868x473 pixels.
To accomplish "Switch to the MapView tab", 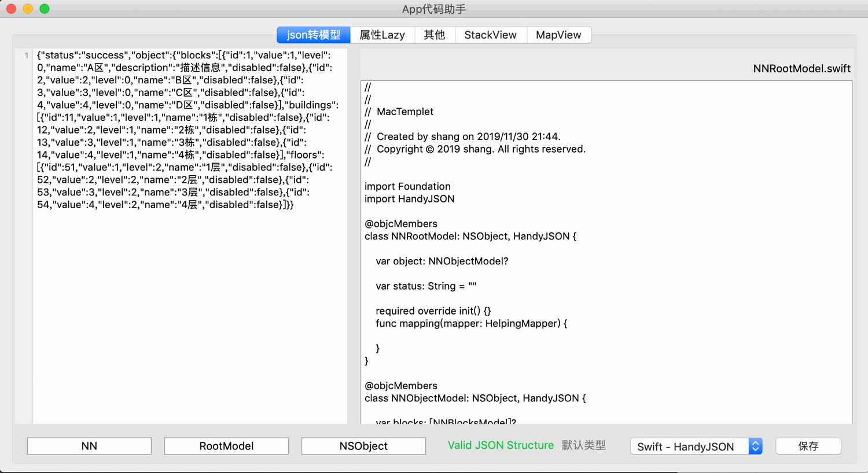I will 558,35.
